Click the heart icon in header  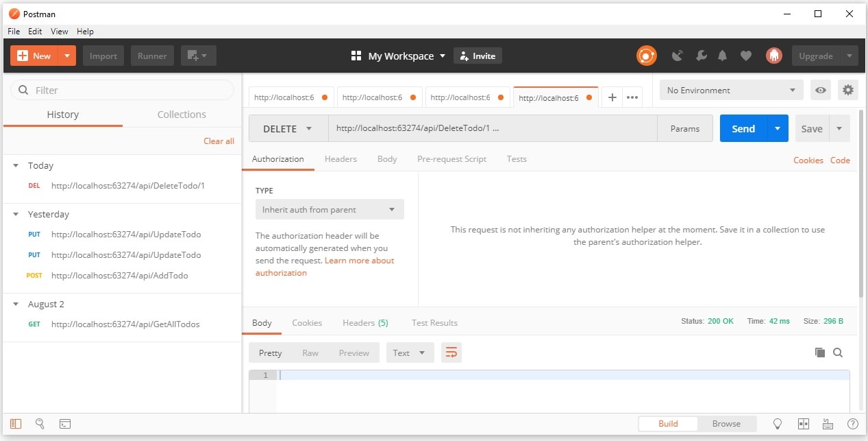[x=746, y=56]
